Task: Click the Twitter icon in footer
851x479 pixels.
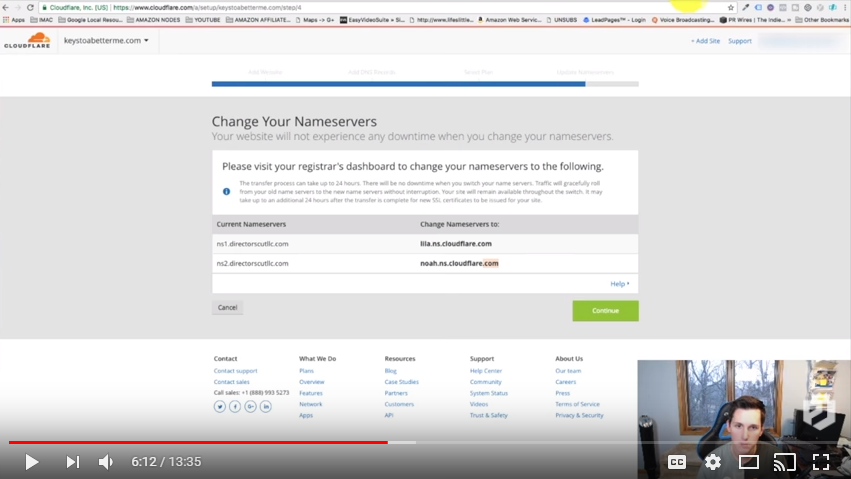Action: (x=220, y=406)
